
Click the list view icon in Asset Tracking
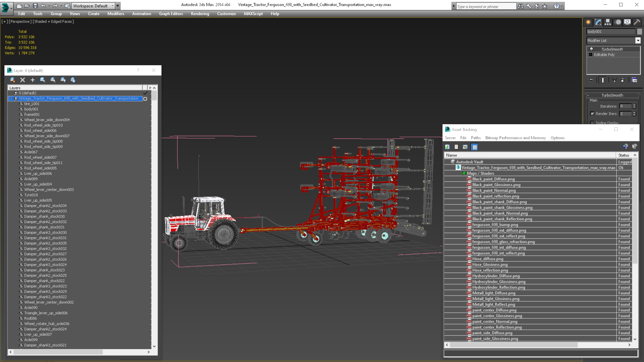(456, 147)
